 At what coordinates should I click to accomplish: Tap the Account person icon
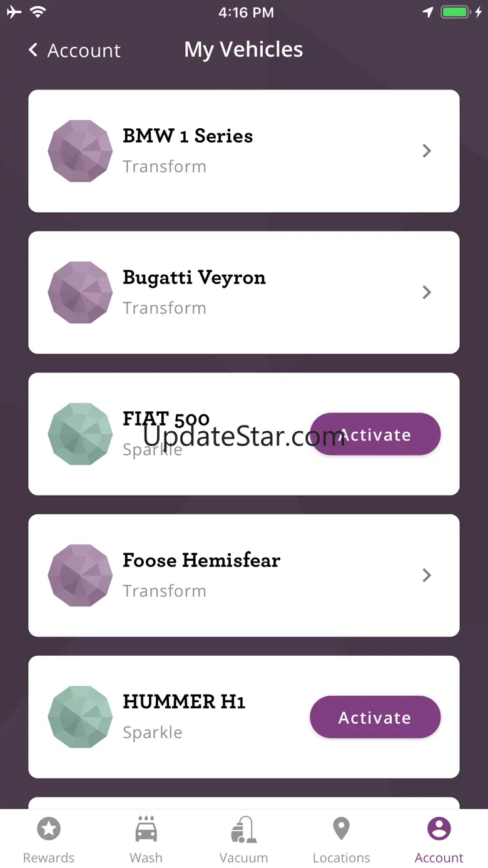439,829
